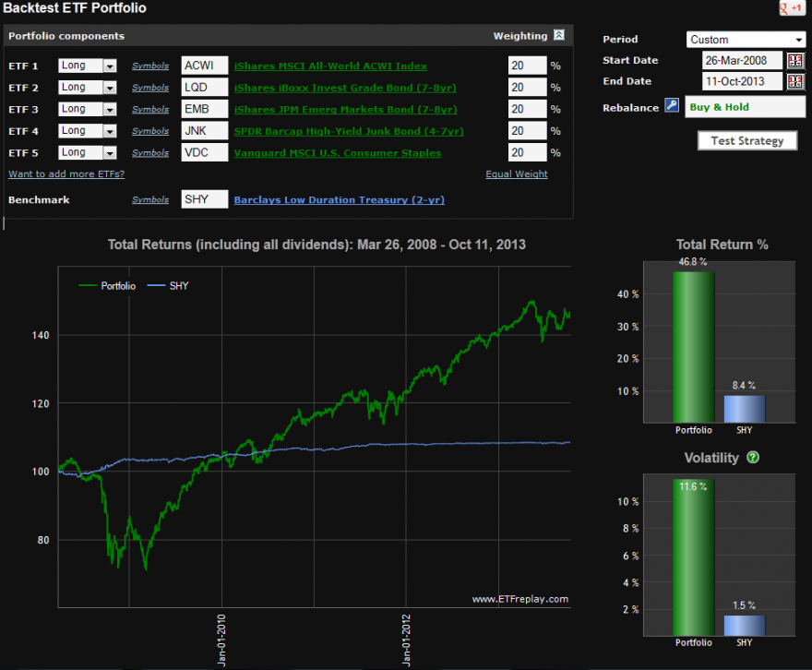Viewport: 812px width, 670px height.
Task: Open the calendar picker for End Date
Action: 797,81
